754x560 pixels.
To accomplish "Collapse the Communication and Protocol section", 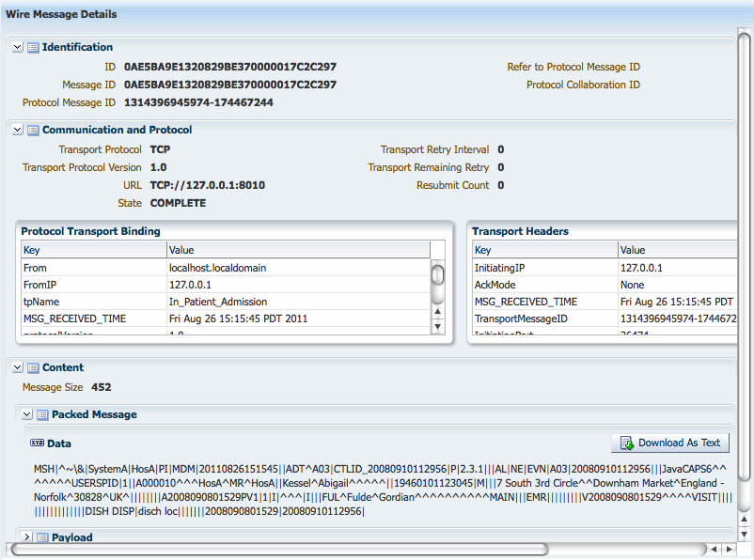I will (18, 130).
